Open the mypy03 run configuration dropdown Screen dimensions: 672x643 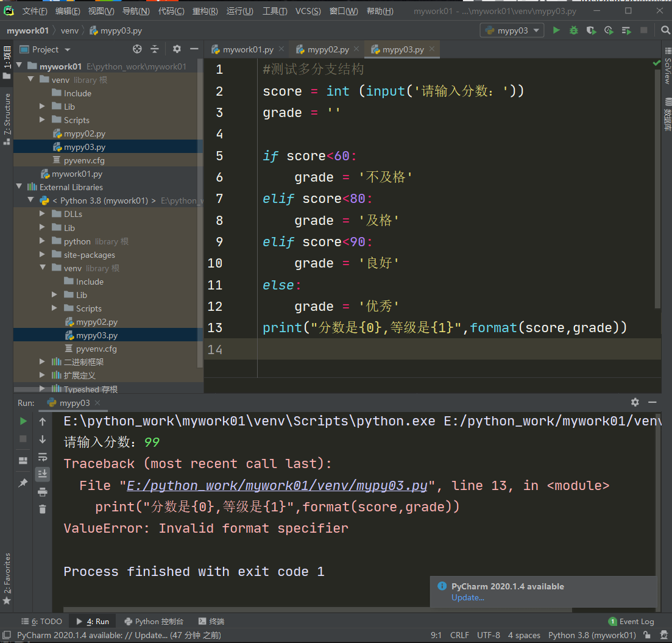click(512, 30)
